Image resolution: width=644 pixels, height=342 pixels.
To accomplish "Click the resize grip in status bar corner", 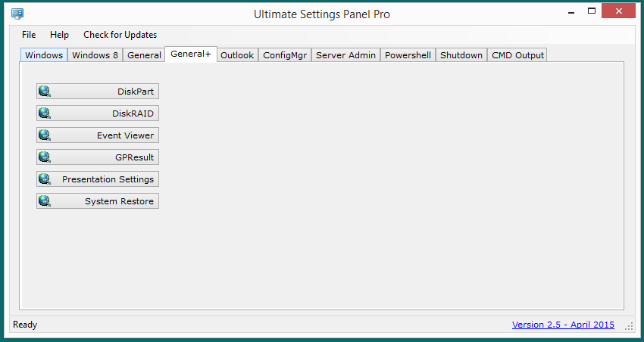I will [x=629, y=326].
